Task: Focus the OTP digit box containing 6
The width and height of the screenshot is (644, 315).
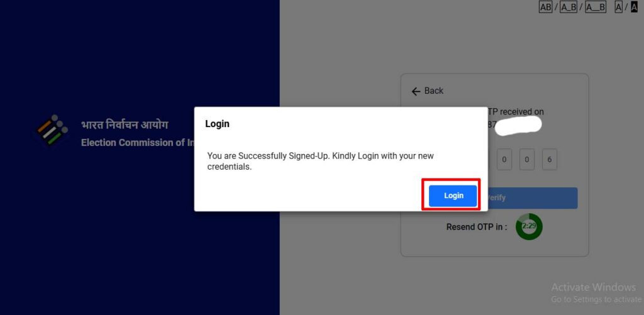Action: 550,159
